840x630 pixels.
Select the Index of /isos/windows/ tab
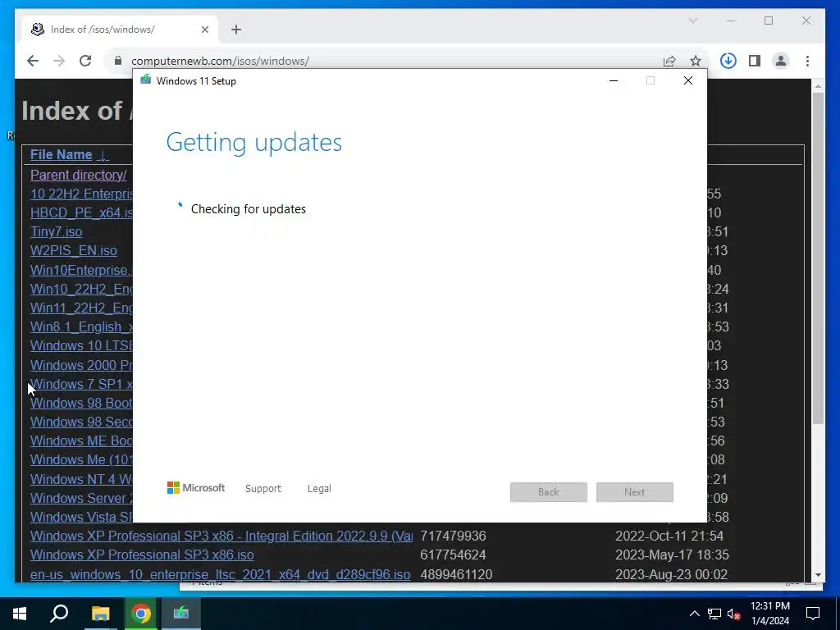120,30
